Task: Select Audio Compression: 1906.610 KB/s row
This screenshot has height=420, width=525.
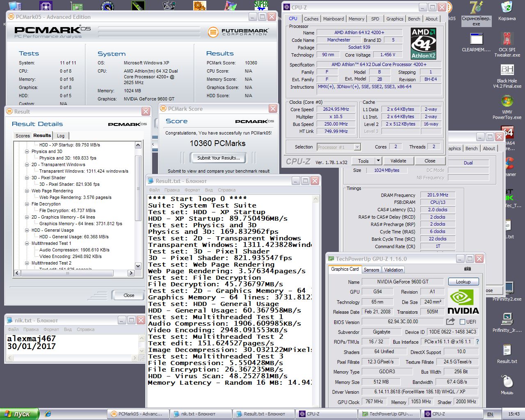Action: click(74, 250)
